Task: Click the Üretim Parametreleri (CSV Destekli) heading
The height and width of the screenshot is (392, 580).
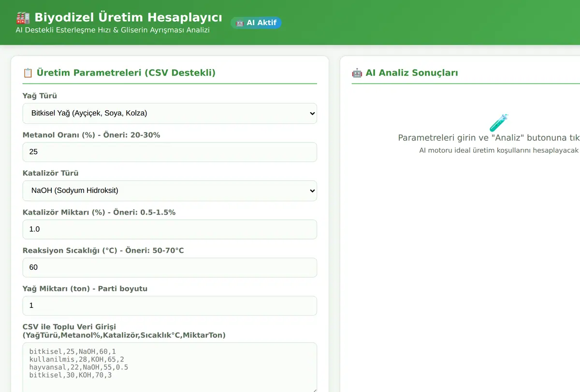Action: pos(126,73)
